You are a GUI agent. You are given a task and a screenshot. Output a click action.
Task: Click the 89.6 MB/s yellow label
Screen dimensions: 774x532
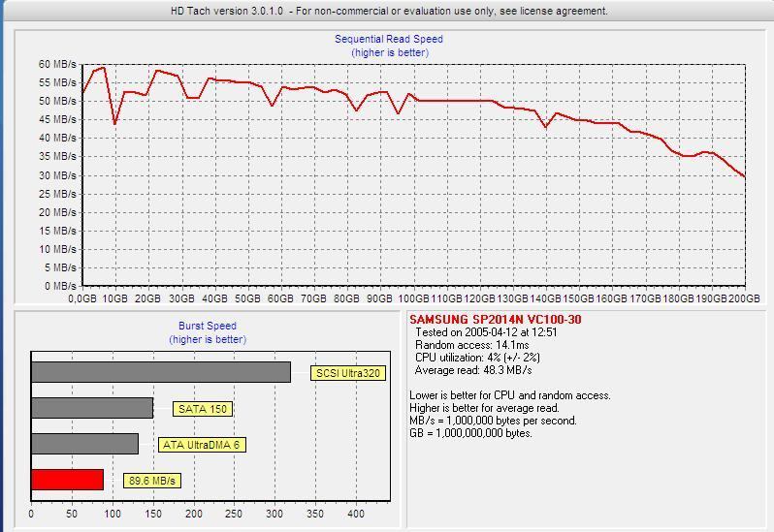152,481
